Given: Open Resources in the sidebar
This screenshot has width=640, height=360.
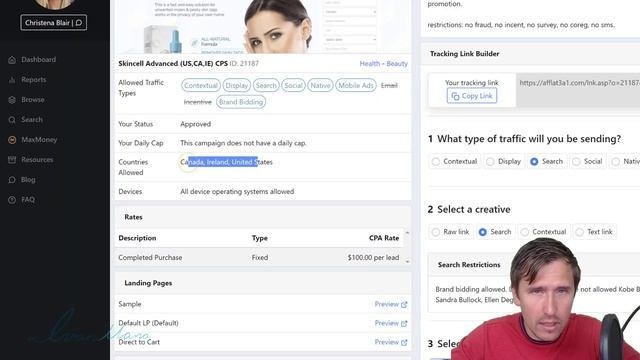Looking at the screenshot, I should click(37, 160).
